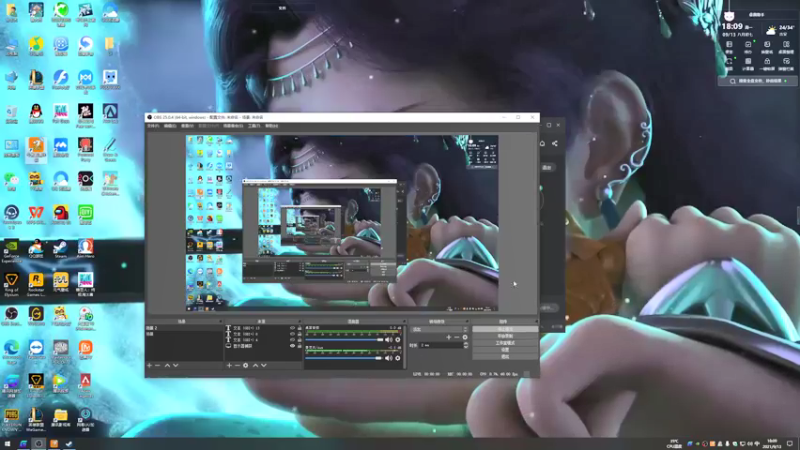800x450 pixels.
Task: Click Exit button in Controls panel
Action: coord(505,357)
